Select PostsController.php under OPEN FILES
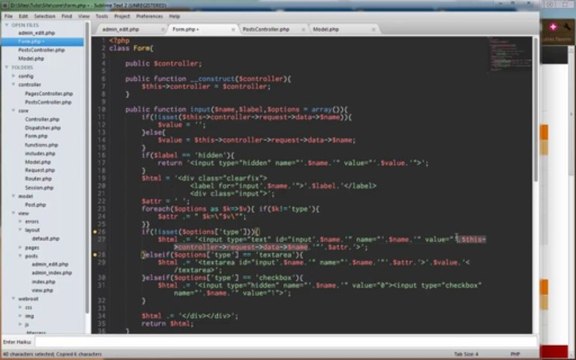 click(x=42, y=50)
